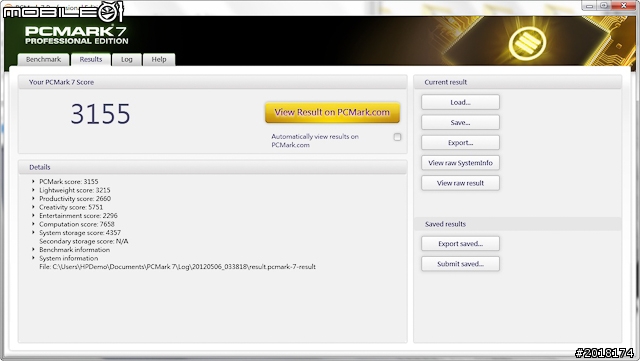Screen dimensions: 640x361
Task: Click the Export... button
Action: (460, 143)
